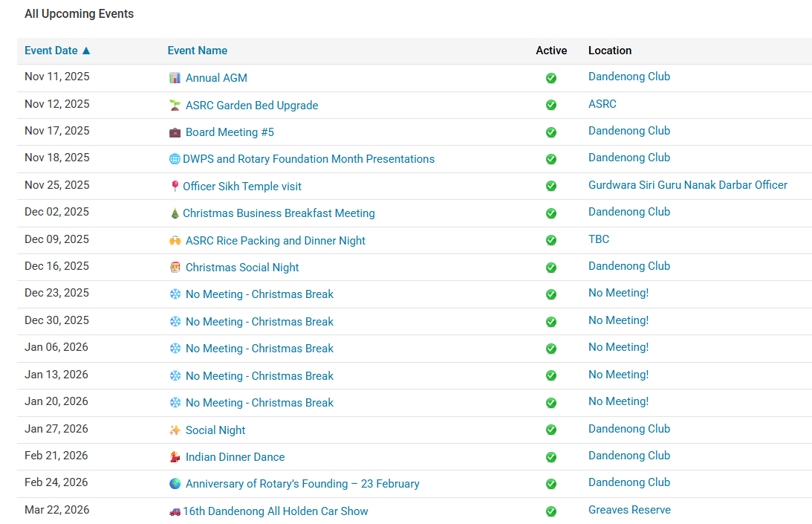Click the active checkmark for Christmas Social Night
Viewport: 812px width, 524px height.
(x=551, y=268)
